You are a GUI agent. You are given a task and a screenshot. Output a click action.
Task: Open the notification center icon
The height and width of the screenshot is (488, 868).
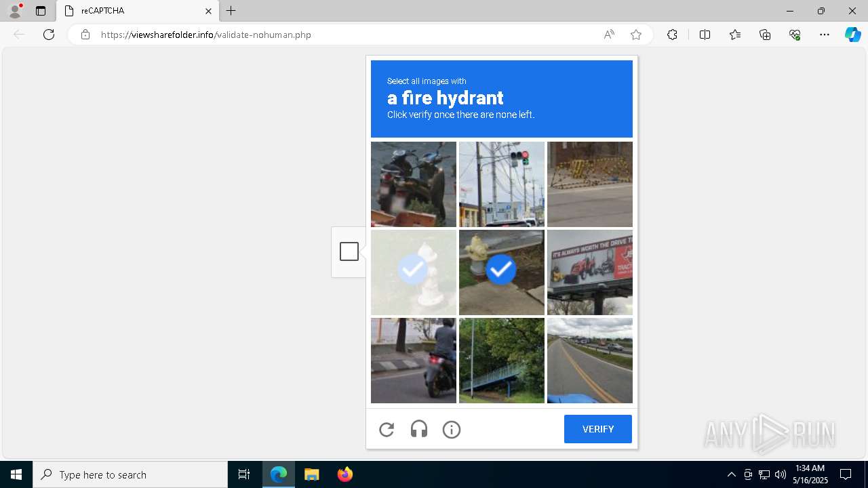click(x=846, y=474)
